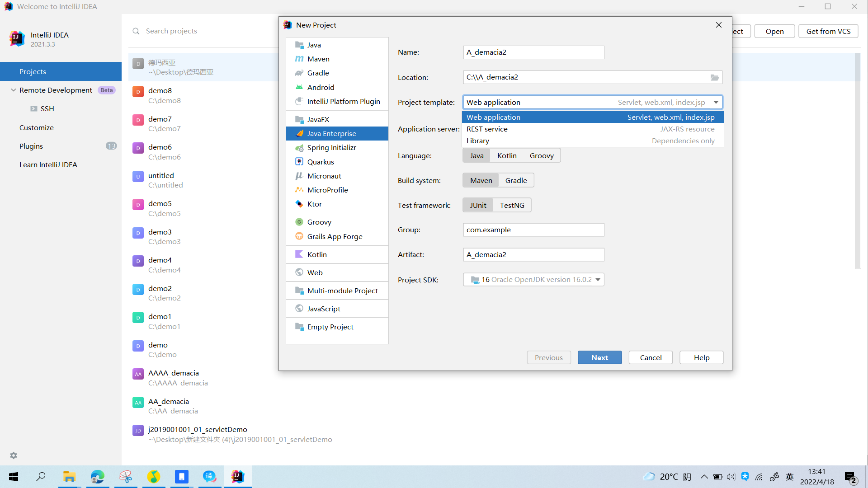Viewport: 868px width, 488px height.
Task: Choose Multi-module Project icon
Action: tap(299, 291)
